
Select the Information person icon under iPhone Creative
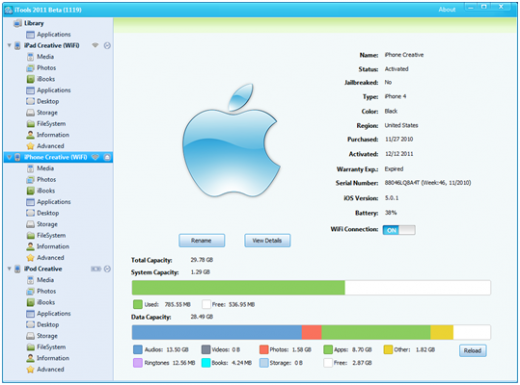pyautogui.click(x=30, y=247)
